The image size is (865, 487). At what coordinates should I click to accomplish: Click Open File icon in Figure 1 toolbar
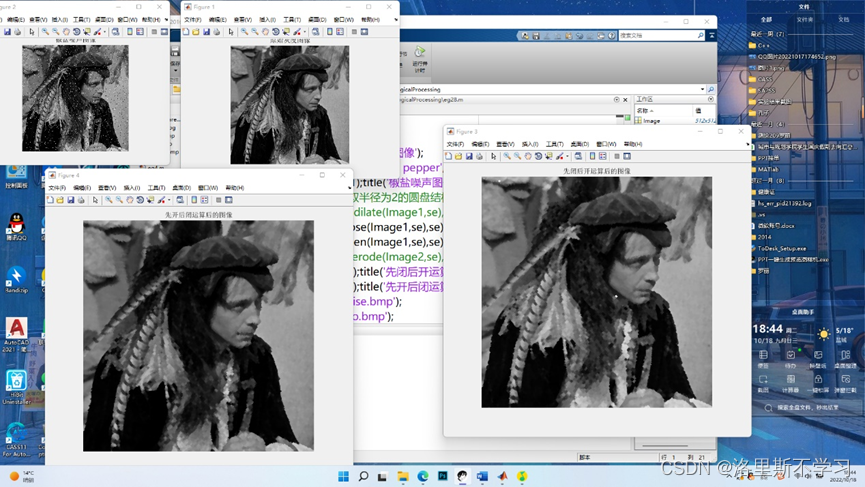pos(196,32)
